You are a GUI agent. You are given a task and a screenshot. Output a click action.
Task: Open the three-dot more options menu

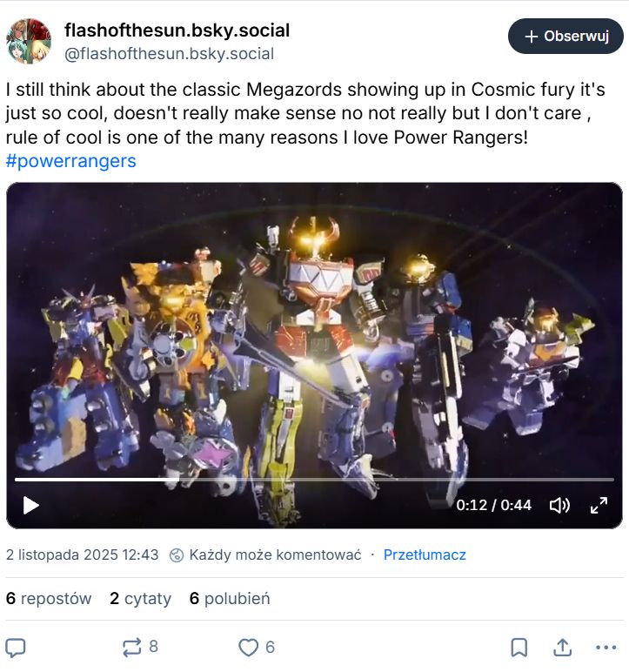tap(606, 647)
